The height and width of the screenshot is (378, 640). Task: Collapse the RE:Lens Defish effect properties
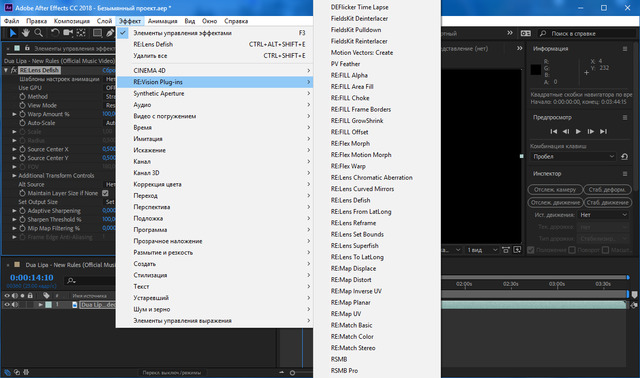pyautogui.click(x=6, y=70)
